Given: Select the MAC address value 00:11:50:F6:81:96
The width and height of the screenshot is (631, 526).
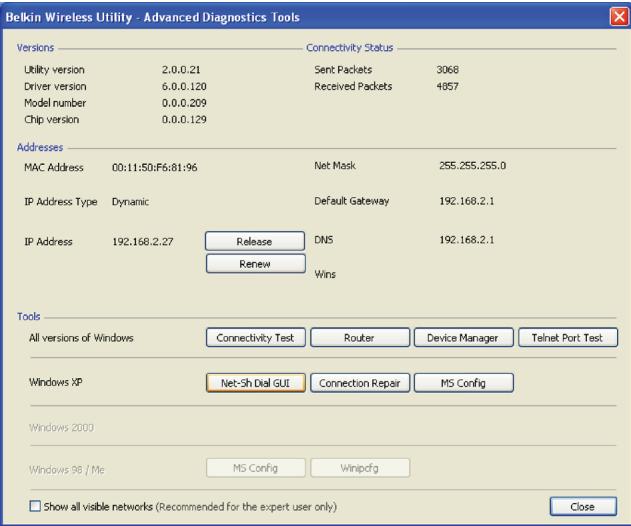Looking at the screenshot, I should coord(155,167).
